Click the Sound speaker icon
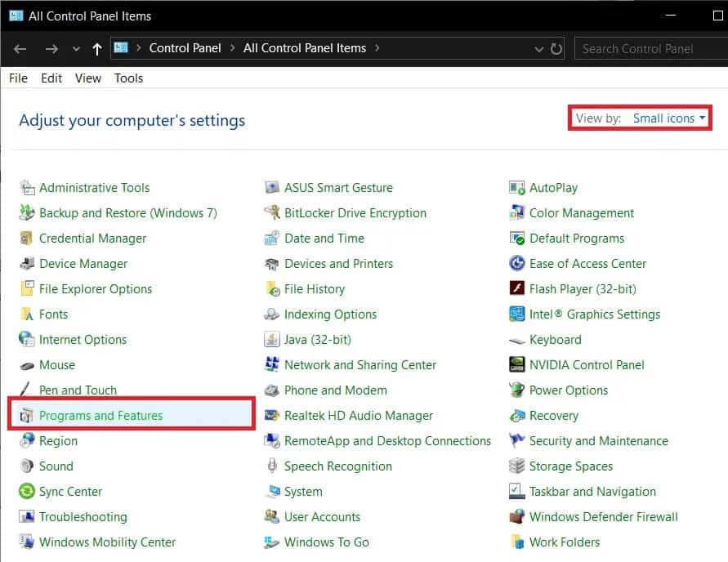 [x=27, y=466]
